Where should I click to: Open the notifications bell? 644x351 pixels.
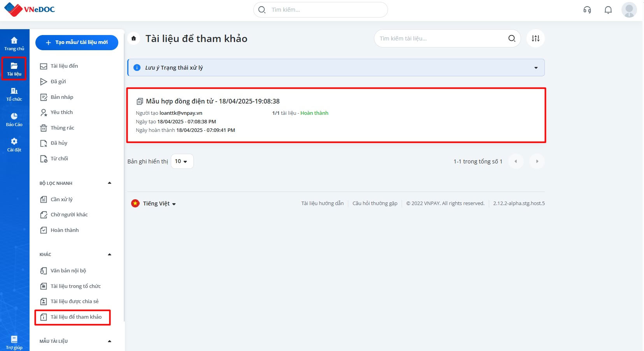608,10
